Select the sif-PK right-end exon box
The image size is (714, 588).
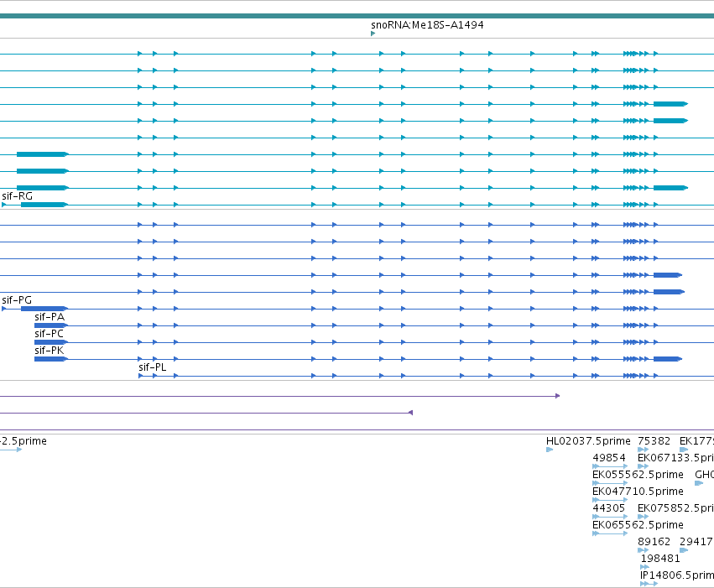pos(668,359)
